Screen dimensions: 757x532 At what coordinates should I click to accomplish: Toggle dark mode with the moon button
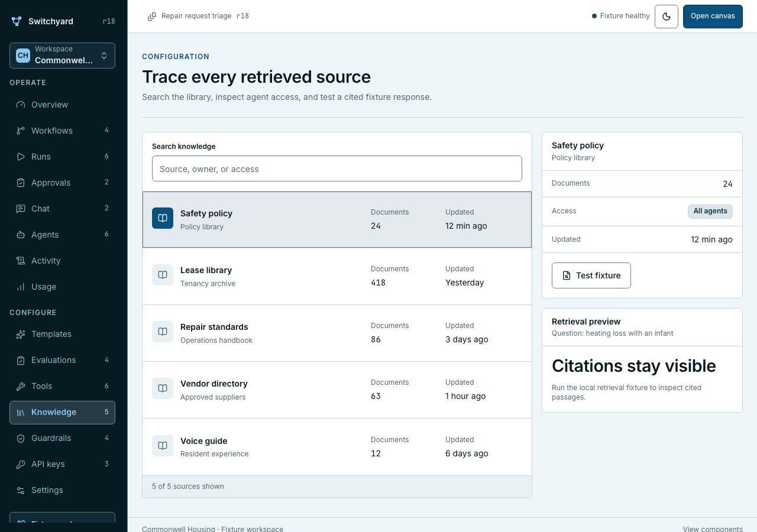click(667, 17)
